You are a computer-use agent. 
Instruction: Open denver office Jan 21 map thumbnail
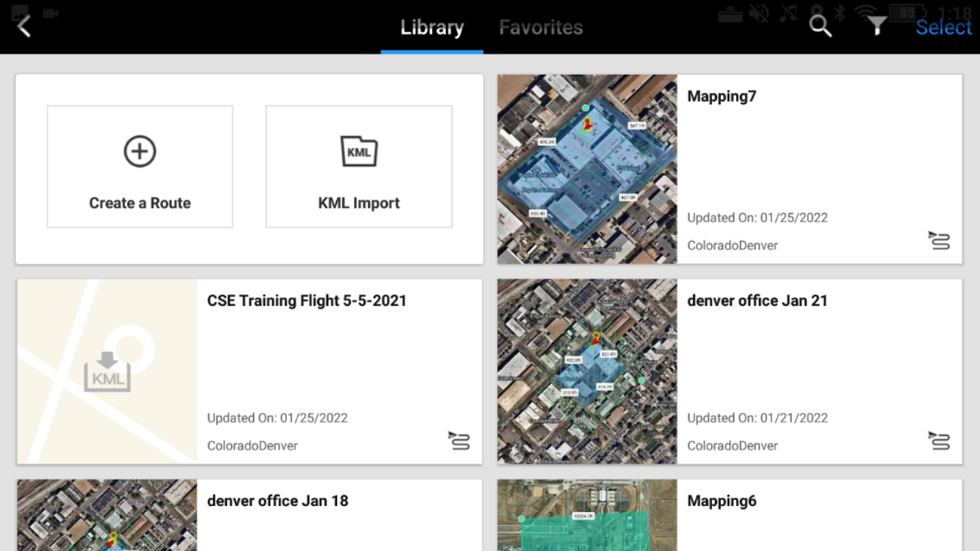587,371
